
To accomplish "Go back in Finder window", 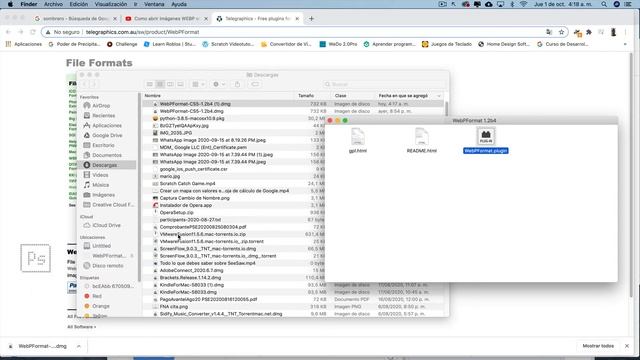I will tap(84, 84).
